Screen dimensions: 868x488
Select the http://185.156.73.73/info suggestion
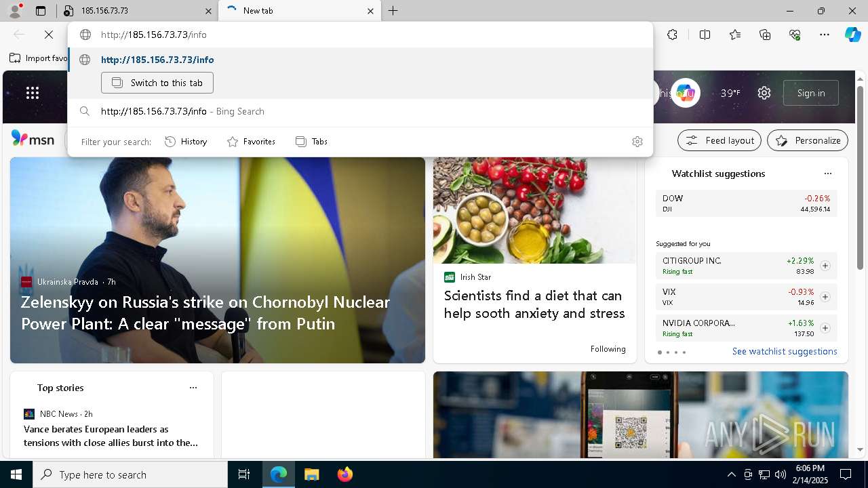pyautogui.click(x=360, y=60)
